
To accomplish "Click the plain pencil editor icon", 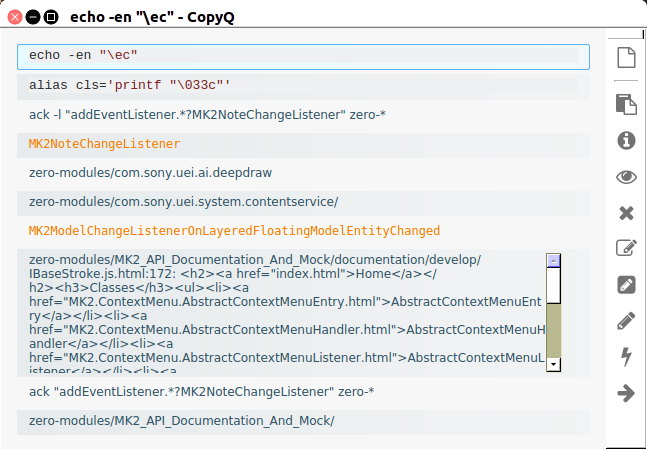I will (627, 321).
